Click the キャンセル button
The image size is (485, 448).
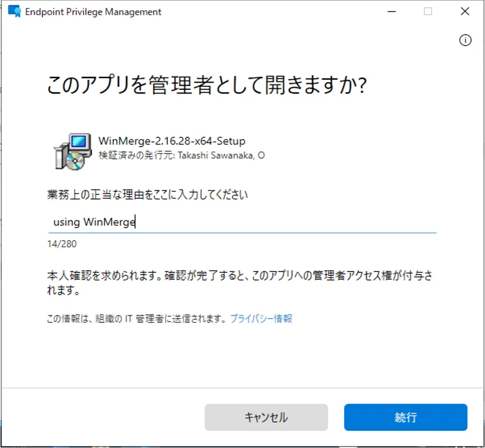(266, 417)
